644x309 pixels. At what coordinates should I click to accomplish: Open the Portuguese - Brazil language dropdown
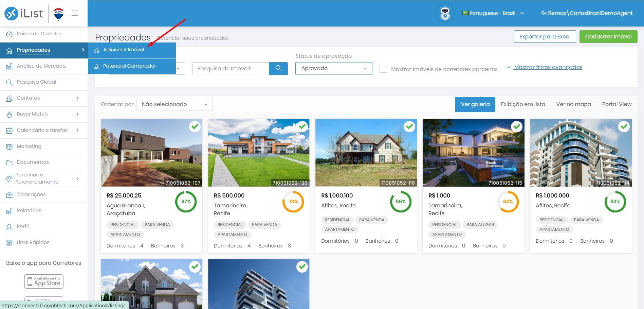493,13
